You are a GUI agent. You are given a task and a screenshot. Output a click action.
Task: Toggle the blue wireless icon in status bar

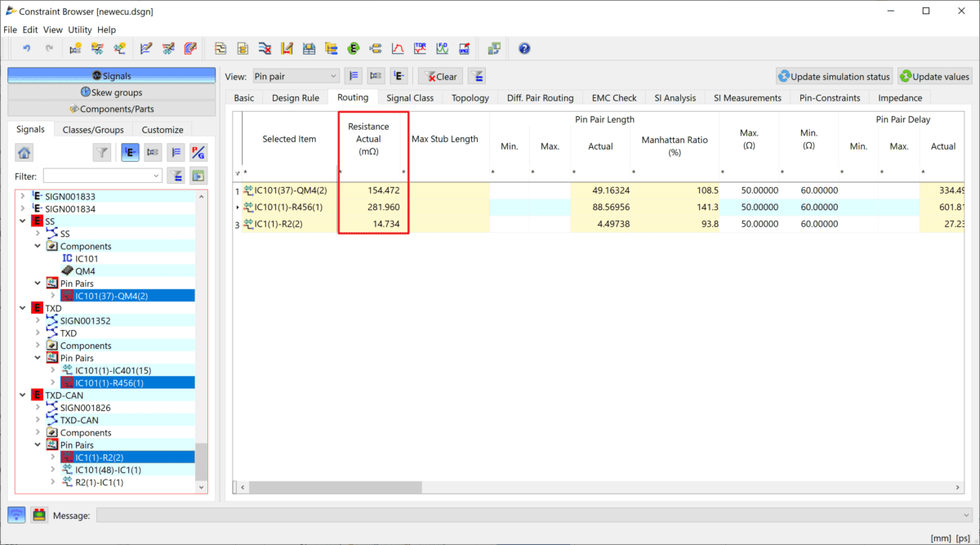(x=16, y=515)
